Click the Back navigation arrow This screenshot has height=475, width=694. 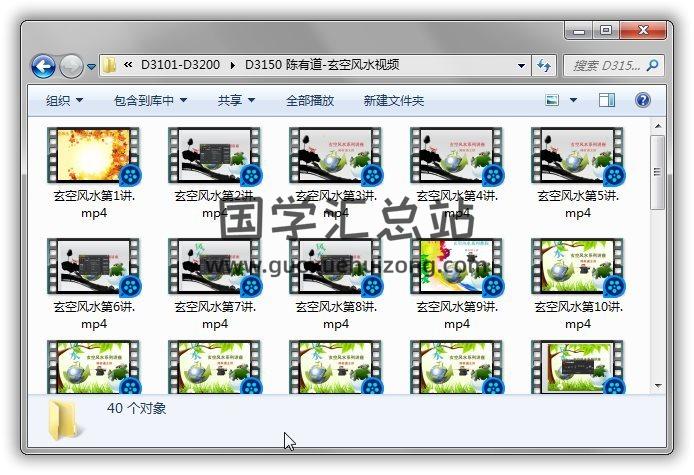(x=43, y=66)
